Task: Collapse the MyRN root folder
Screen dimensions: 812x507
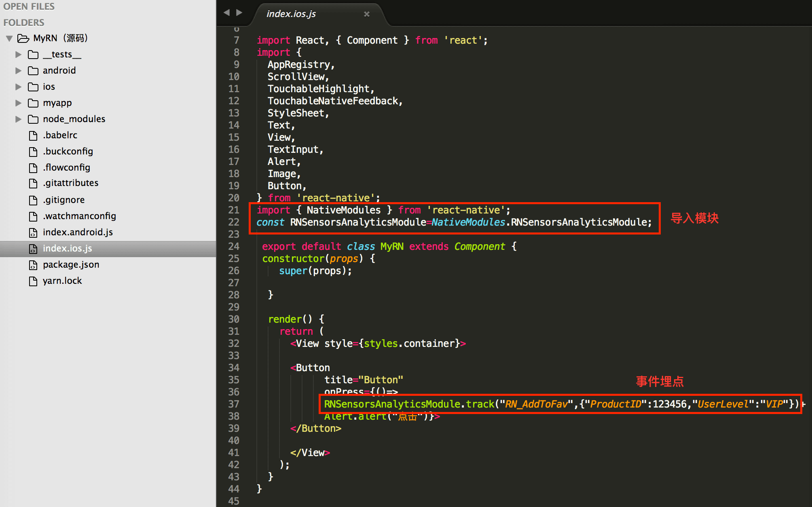Action: click(x=9, y=38)
